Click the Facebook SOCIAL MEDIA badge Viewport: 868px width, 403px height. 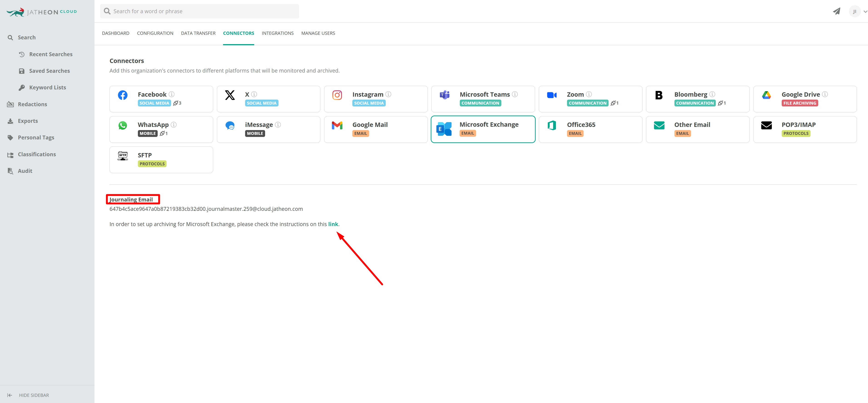point(154,103)
